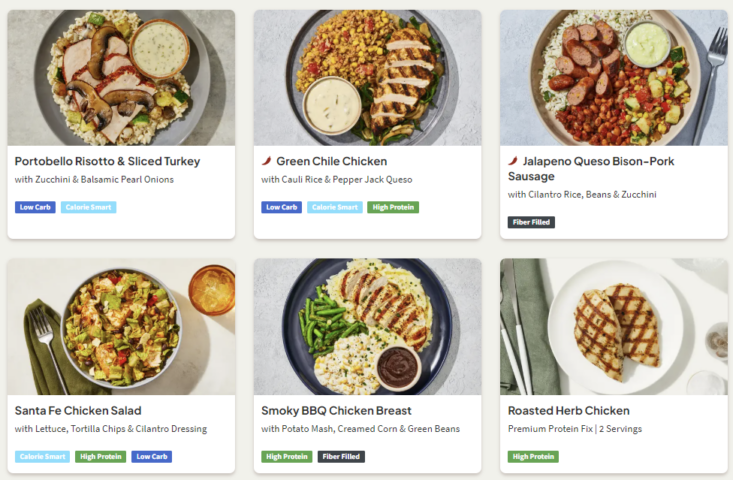Open the Portobello Risotto & Sliced Turkey photo
The height and width of the screenshot is (480, 733).
pos(121,78)
